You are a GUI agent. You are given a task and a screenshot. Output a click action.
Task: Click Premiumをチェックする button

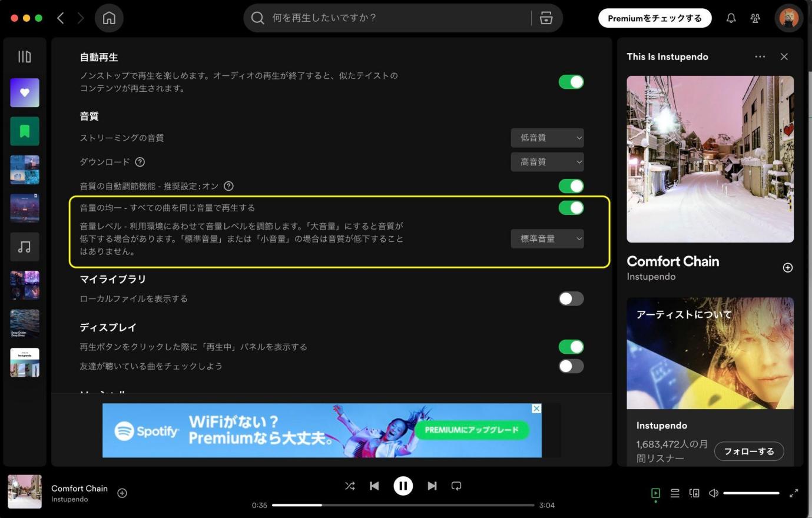click(x=655, y=18)
